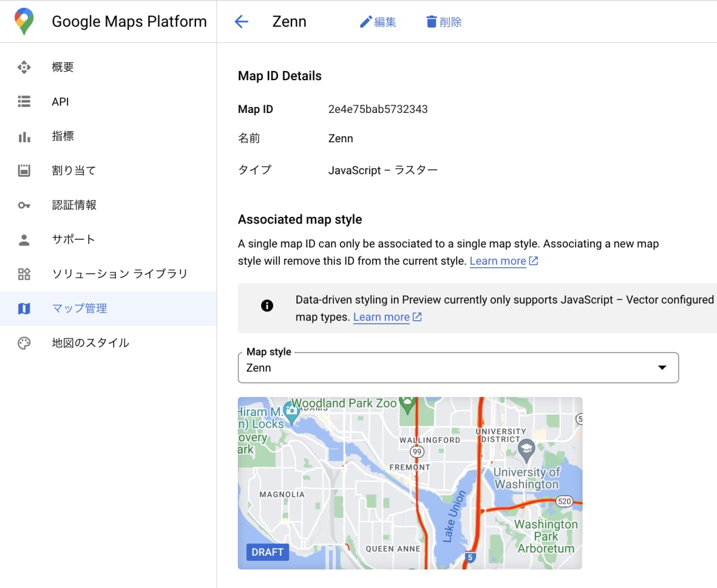Screen dimensions: 717x588
Task: Click the route 99 shield on map
Action: (418, 452)
